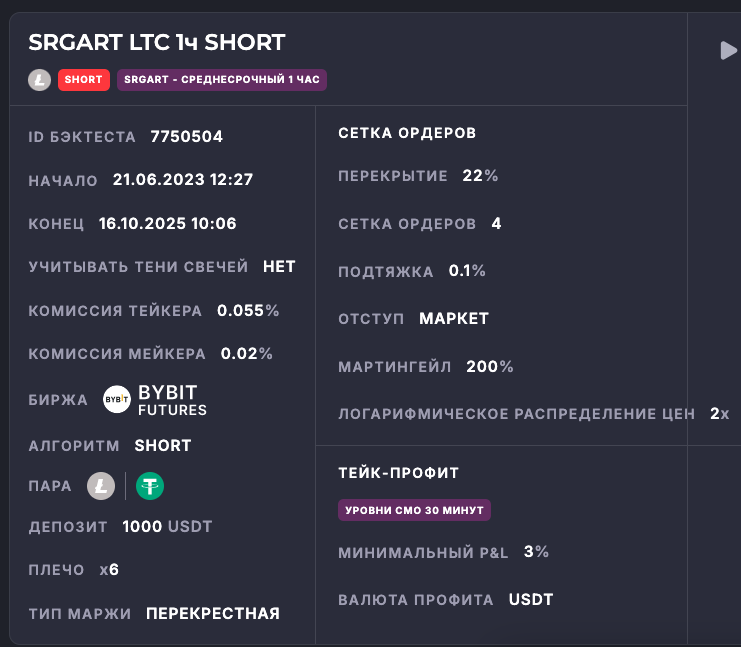Click the Тейк-профит section header
Viewport: 741px width, 647px height.
pyautogui.click(x=399, y=472)
